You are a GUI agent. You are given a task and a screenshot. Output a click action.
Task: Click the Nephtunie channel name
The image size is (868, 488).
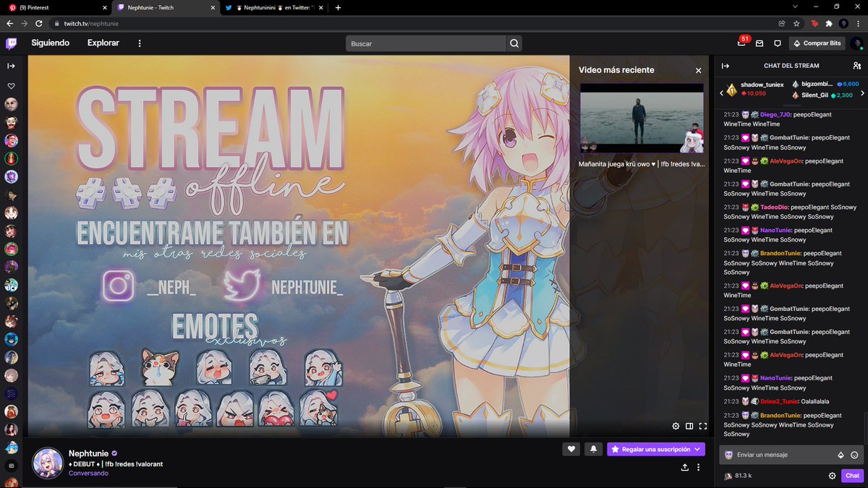point(88,453)
